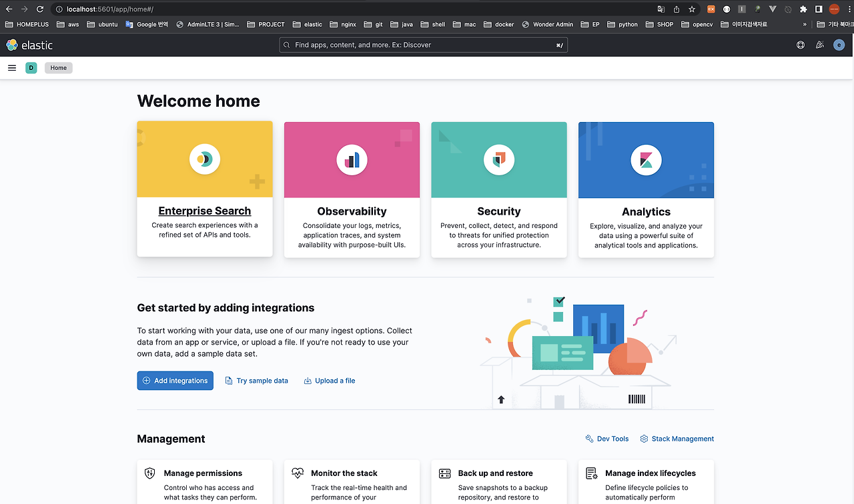Click the Enterprise Search logo icon
Image resolution: width=854 pixels, height=504 pixels.
click(x=205, y=159)
